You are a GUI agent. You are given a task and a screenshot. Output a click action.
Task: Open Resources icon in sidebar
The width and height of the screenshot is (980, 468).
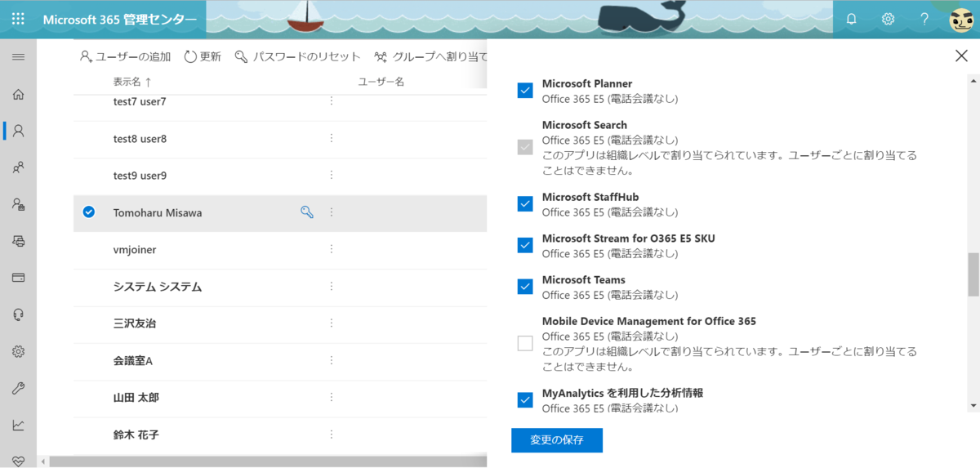[18, 241]
